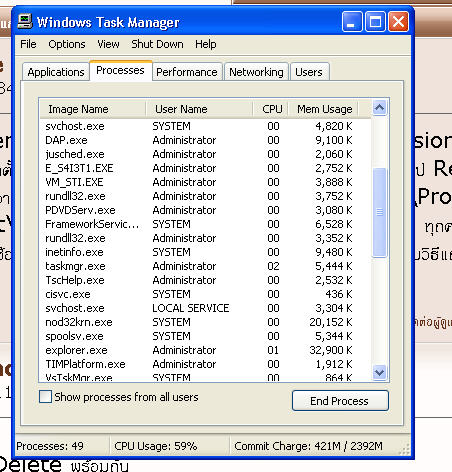The width and height of the screenshot is (452, 472).
Task: Select the PDVDServ.exe process
Action: click(x=205, y=210)
